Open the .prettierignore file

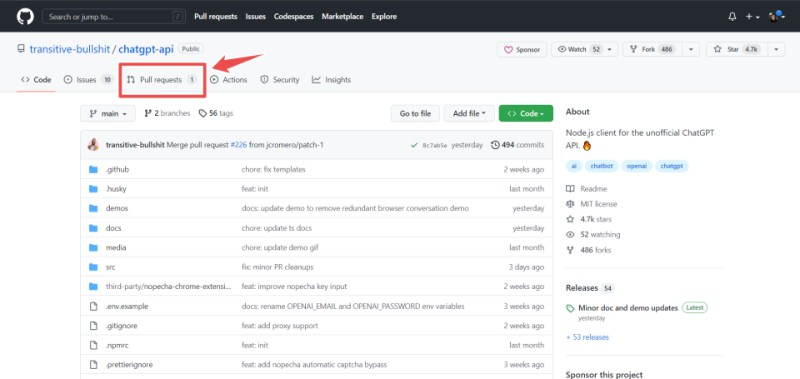(129, 365)
